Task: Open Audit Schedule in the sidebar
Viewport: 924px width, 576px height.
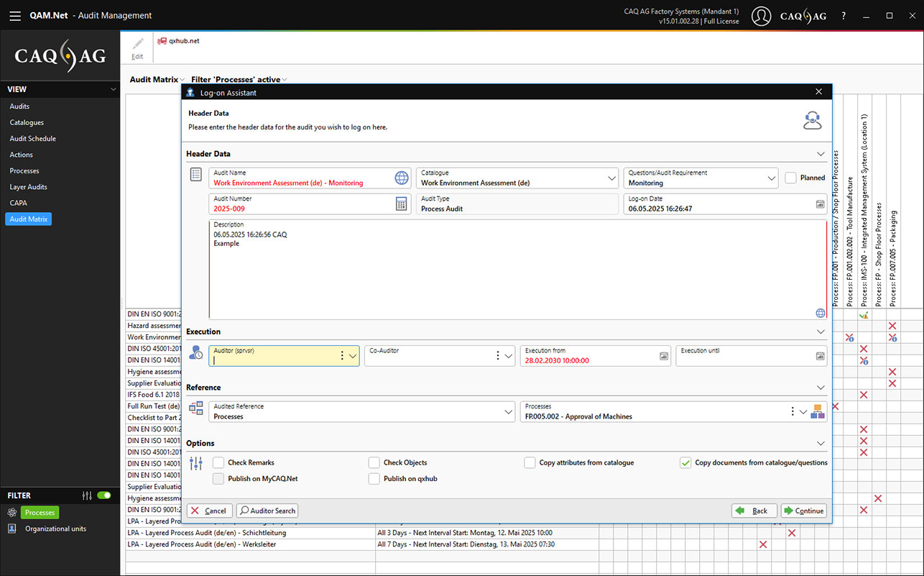Action: pos(32,139)
